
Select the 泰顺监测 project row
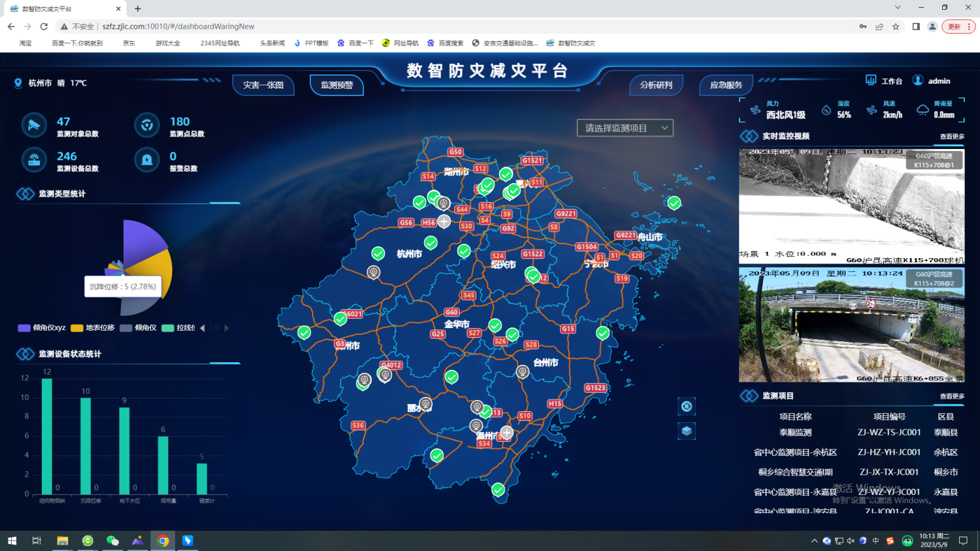pos(795,433)
